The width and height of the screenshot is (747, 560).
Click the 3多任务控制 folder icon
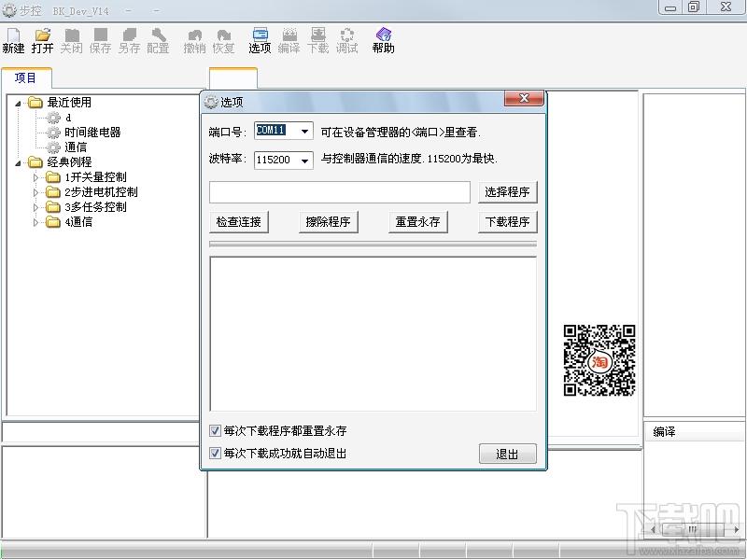(x=53, y=207)
